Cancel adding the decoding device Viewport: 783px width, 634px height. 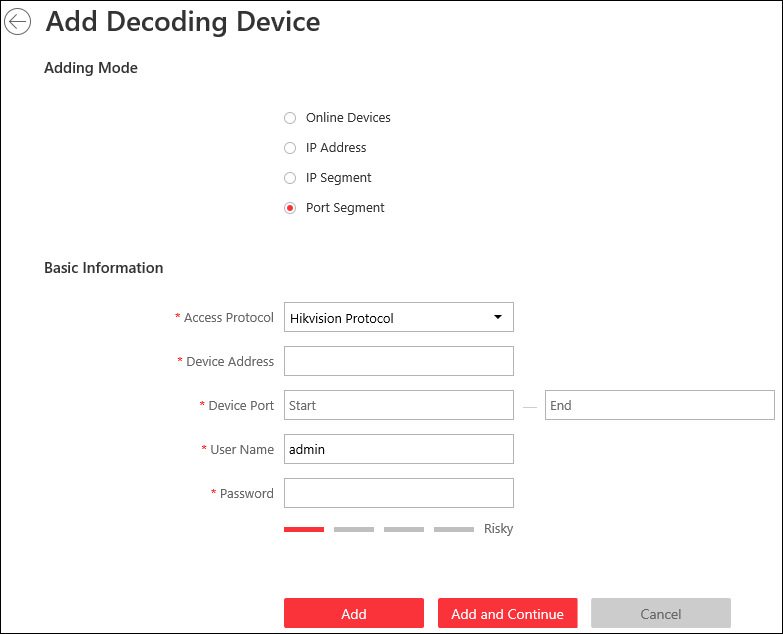(660, 614)
